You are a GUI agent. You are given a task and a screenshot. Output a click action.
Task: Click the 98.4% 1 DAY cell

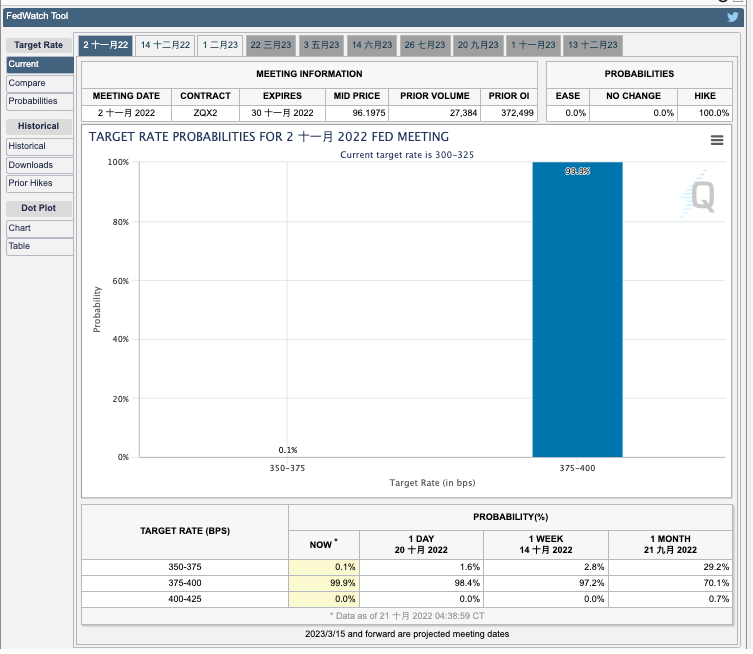[421, 583]
